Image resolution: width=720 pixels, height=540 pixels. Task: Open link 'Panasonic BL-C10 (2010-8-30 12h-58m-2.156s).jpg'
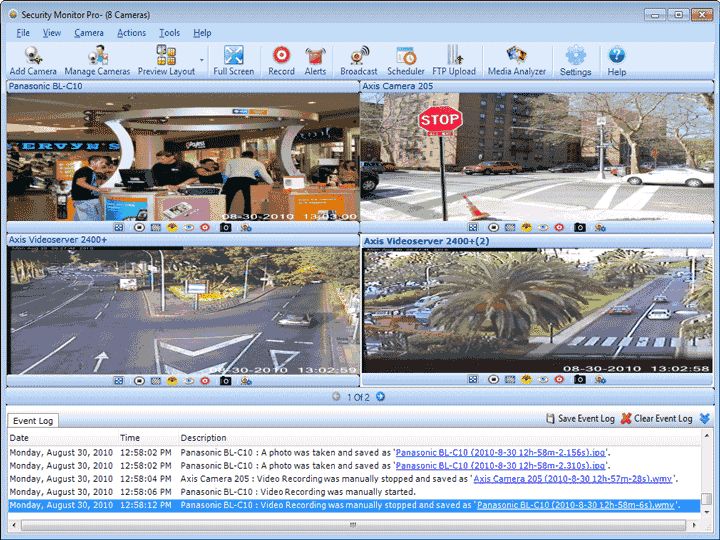[x=501, y=452]
